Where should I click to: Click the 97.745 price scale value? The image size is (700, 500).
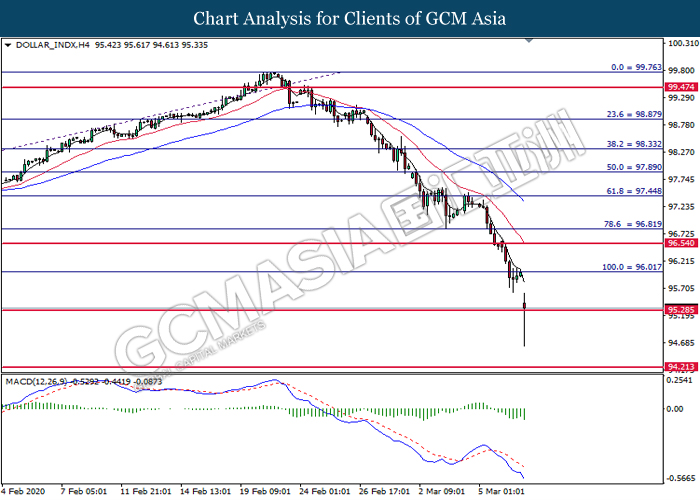click(x=681, y=179)
